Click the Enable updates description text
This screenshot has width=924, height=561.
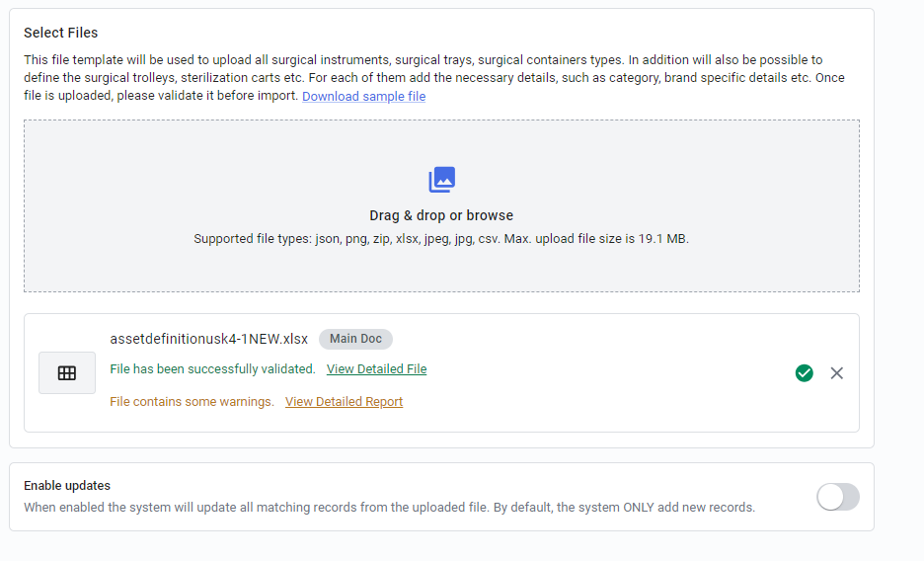[389, 508]
